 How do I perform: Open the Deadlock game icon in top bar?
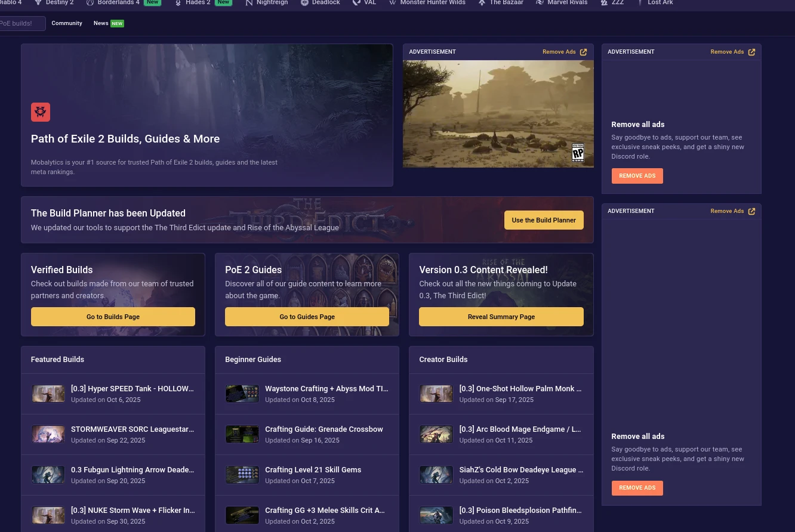[304, 3]
